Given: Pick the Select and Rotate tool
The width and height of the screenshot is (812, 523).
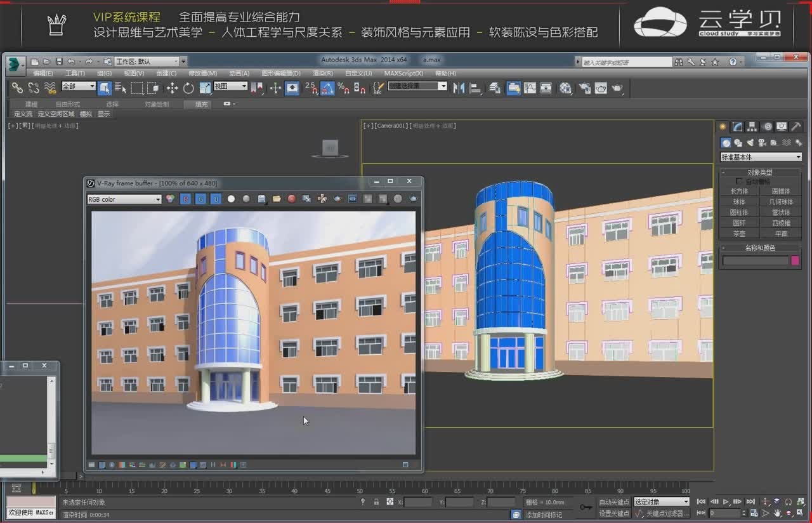Looking at the screenshot, I should coord(188,88).
